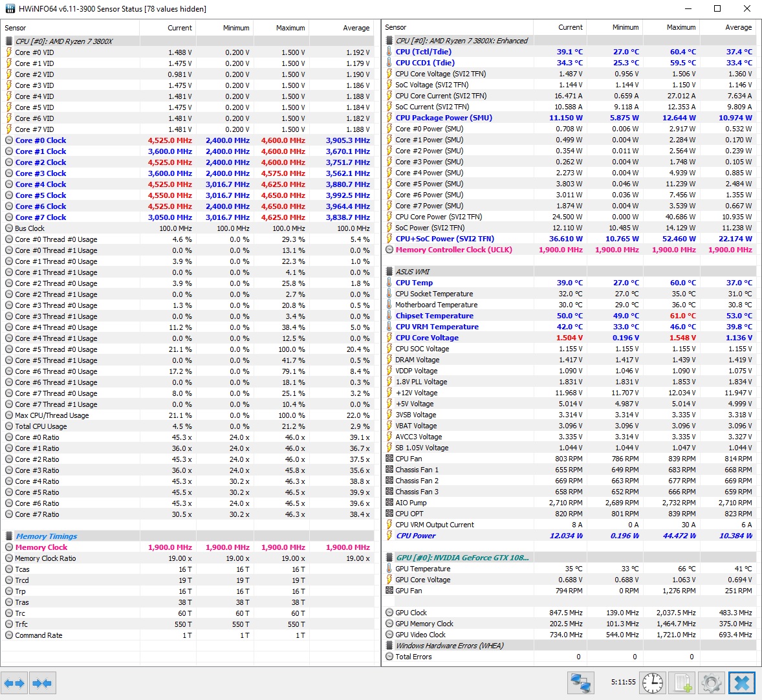Start logging with the sheet plus icon

[682, 683]
